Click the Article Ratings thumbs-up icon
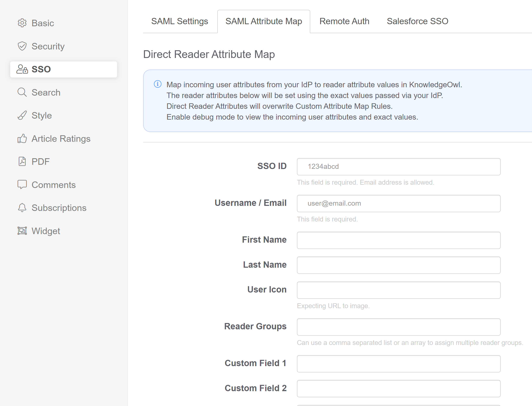This screenshot has width=532, height=406. coord(22,139)
